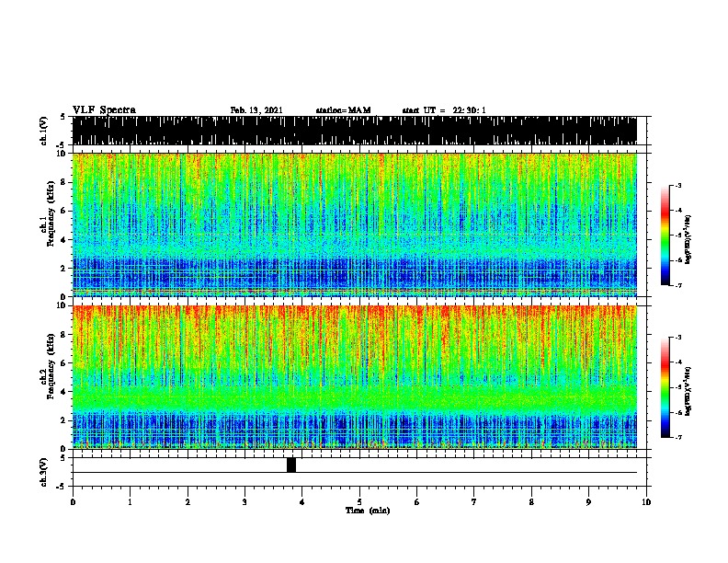
Task: Select the date text "Feb. 13, 2021"
Action: [256, 110]
